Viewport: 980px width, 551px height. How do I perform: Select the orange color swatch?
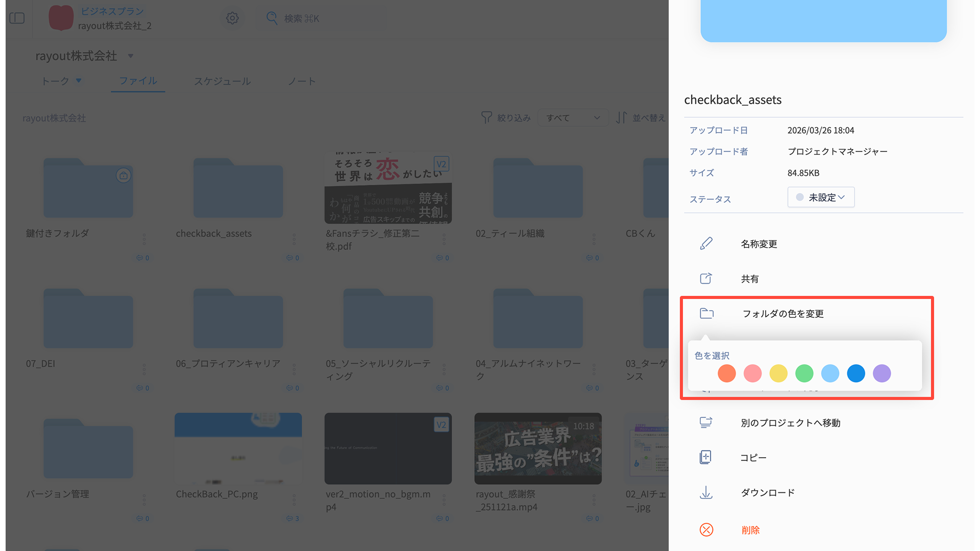click(x=726, y=373)
